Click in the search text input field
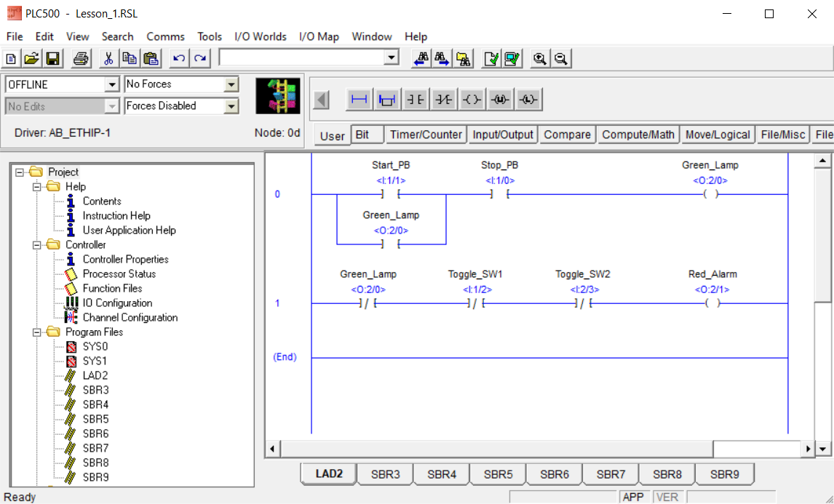Image resolution: width=834 pixels, height=504 pixels. pos(302,57)
